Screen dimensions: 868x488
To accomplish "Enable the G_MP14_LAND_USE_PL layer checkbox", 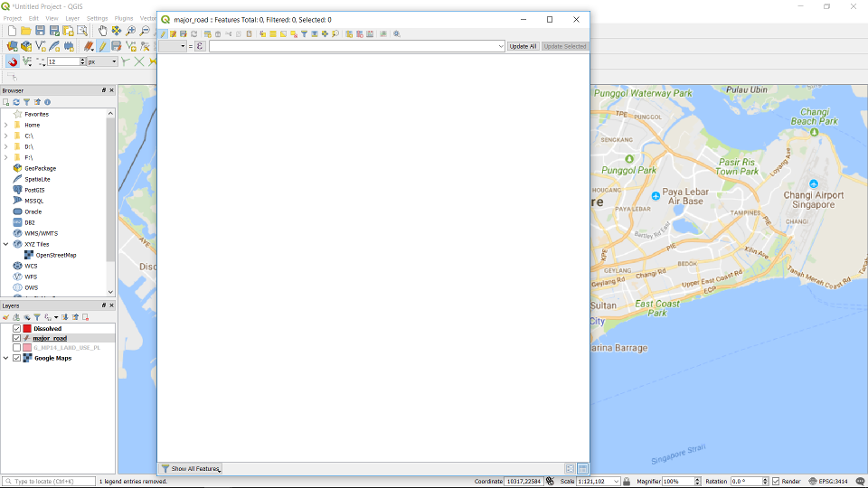I will [16, 348].
